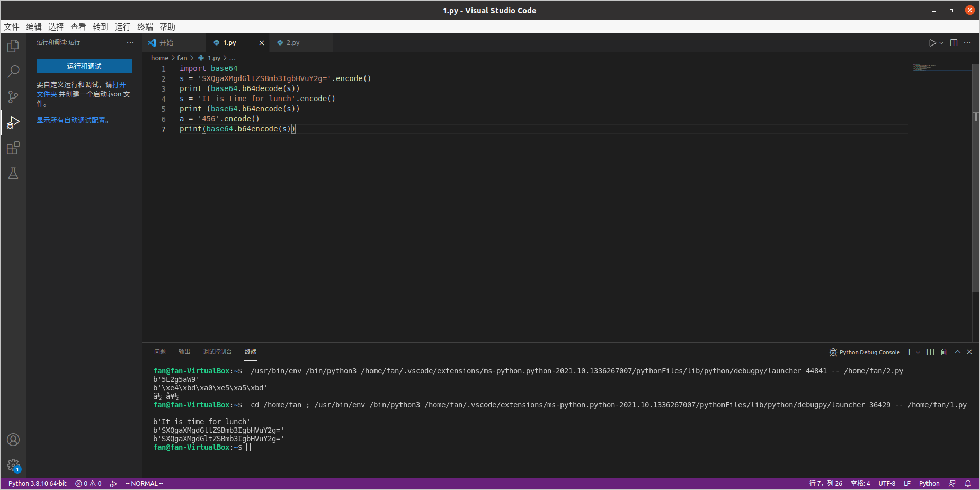Viewport: 980px width, 490px height.
Task: Open editor More Actions ellipsis
Action: coord(967,43)
